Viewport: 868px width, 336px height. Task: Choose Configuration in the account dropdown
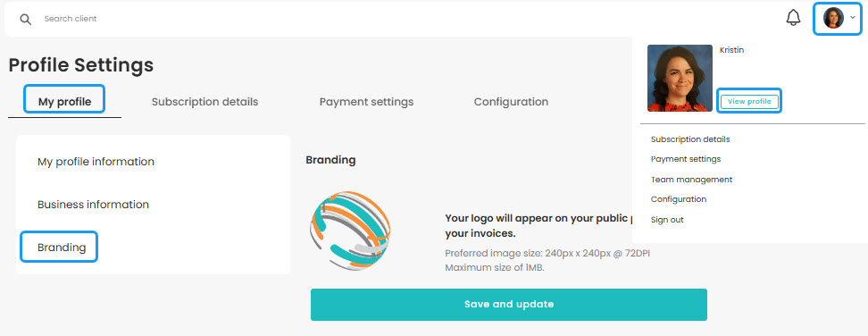click(679, 199)
